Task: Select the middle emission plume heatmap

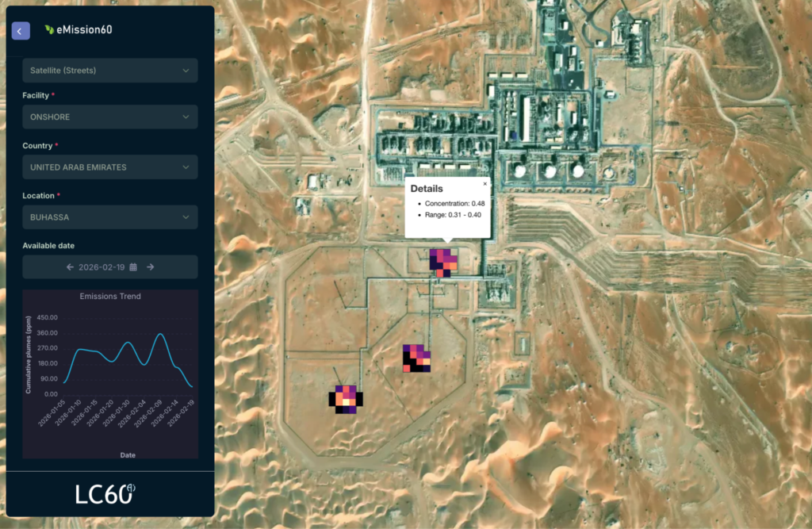Action: tap(417, 358)
